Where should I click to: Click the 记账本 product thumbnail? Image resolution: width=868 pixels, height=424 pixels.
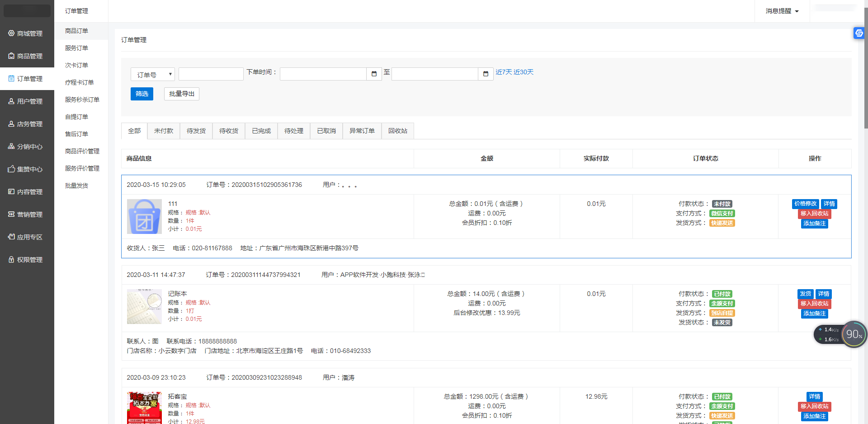(x=144, y=306)
